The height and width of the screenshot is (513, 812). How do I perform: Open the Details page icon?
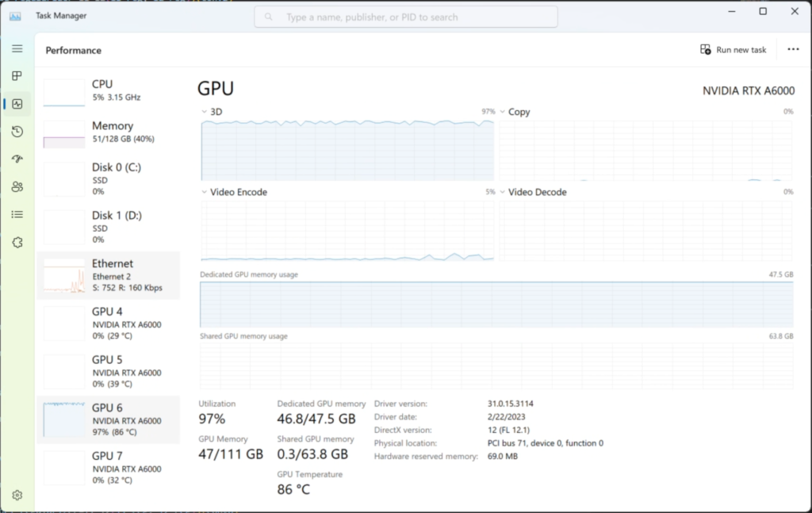point(17,214)
